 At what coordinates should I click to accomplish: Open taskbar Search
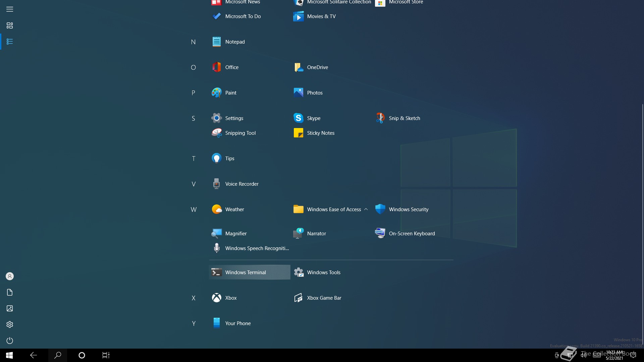(58, 355)
